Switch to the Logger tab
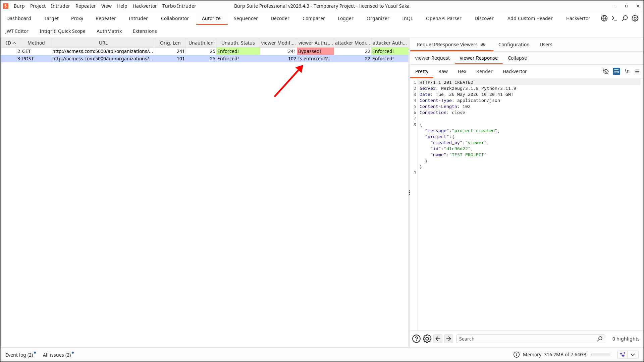This screenshot has width=644, height=362. click(x=345, y=18)
